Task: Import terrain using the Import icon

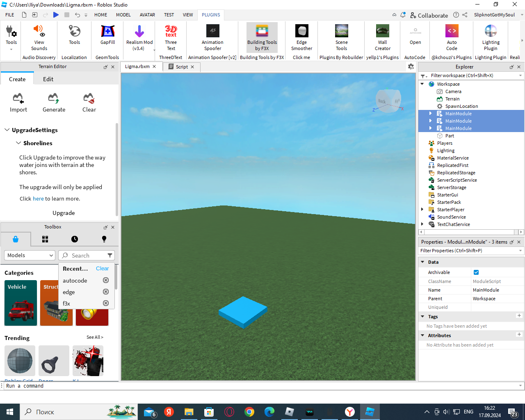Action: point(18,103)
